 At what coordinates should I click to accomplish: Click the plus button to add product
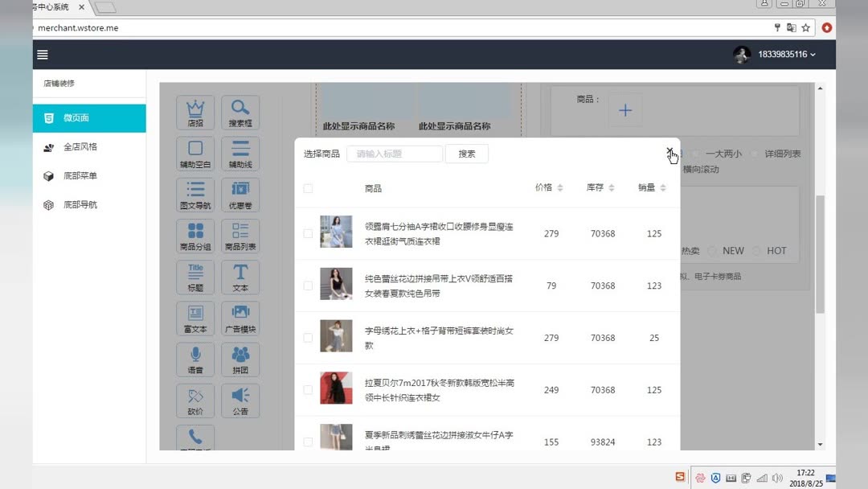[624, 111]
